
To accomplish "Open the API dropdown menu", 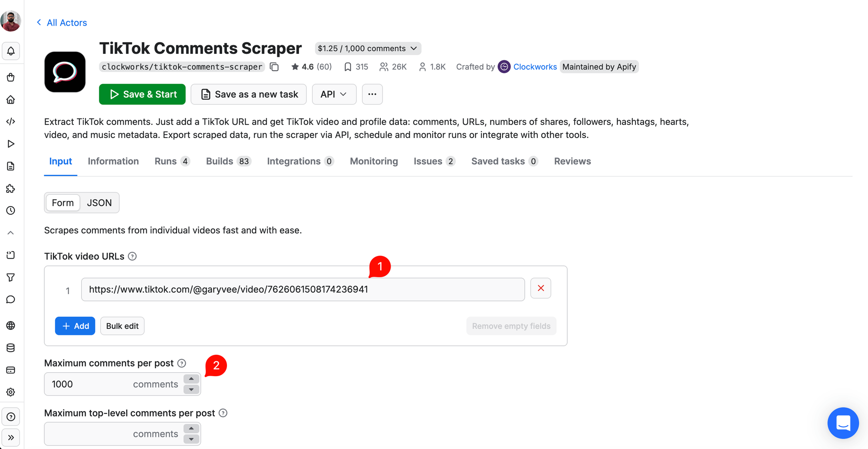I will pos(334,94).
